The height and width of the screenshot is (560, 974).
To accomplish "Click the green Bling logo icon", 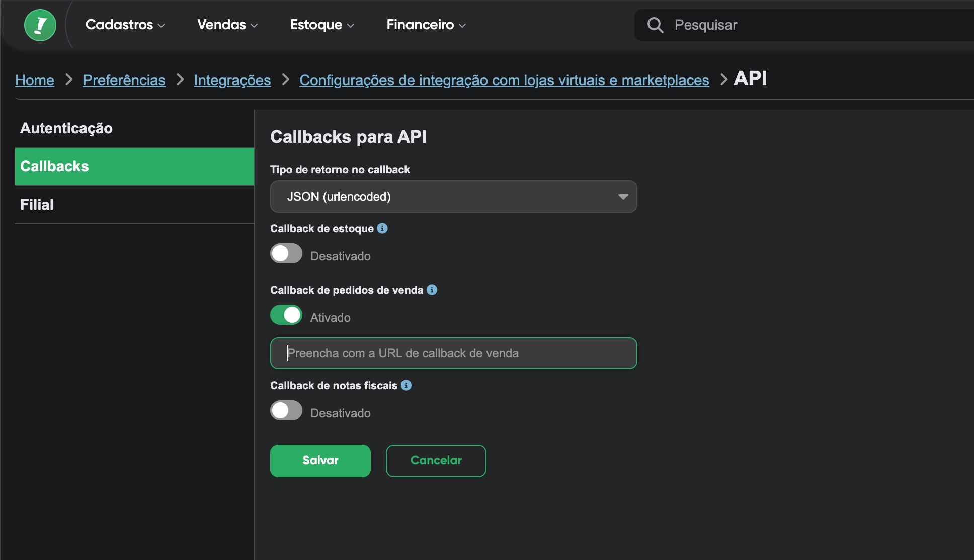I will click(x=40, y=25).
